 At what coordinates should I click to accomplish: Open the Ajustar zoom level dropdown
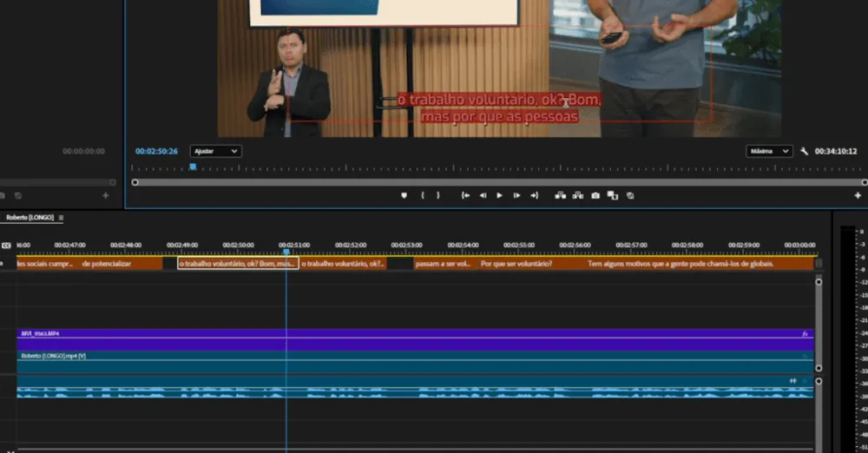[215, 151]
